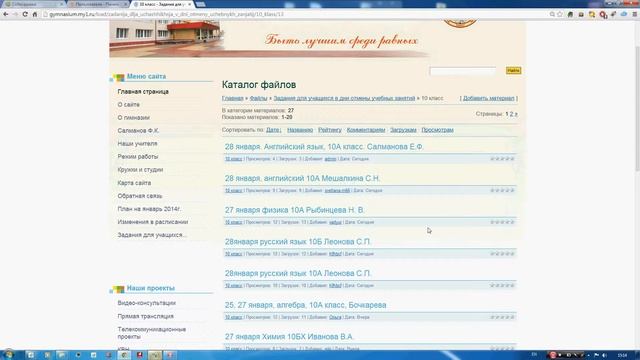
Task: Click 'admin' author link under Салманова entry
Action: tap(330, 159)
